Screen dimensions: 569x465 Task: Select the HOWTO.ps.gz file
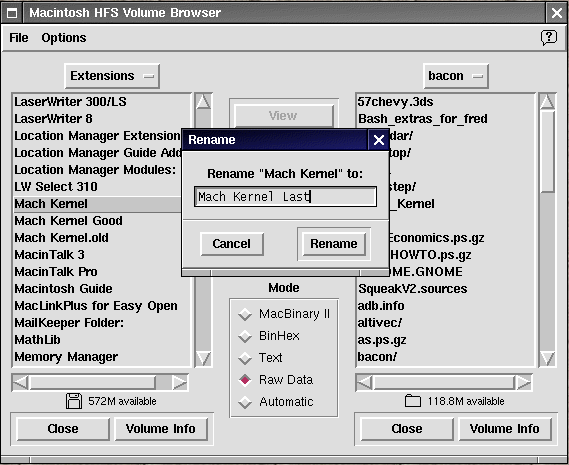[x=462, y=255]
